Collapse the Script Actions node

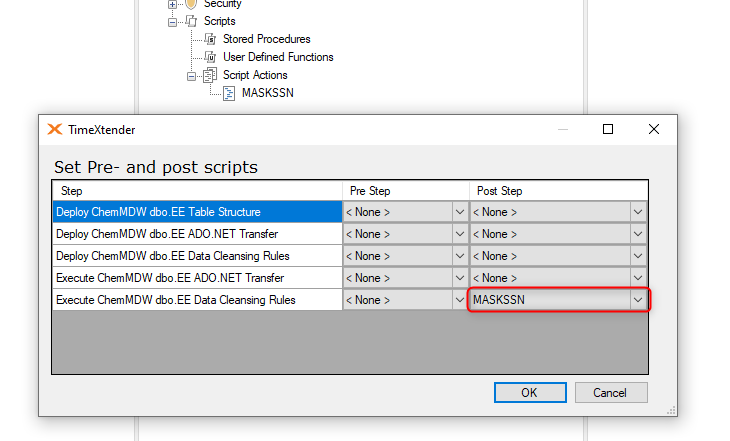pos(191,76)
